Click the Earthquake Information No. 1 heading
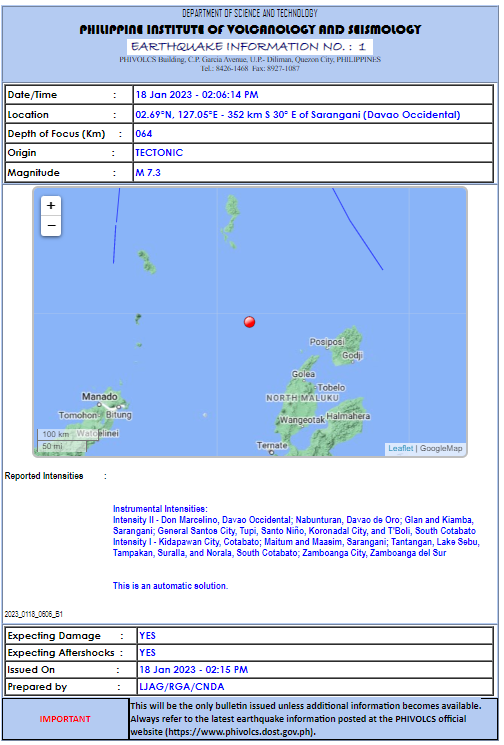This screenshot has width=504, height=745. (249, 47)
